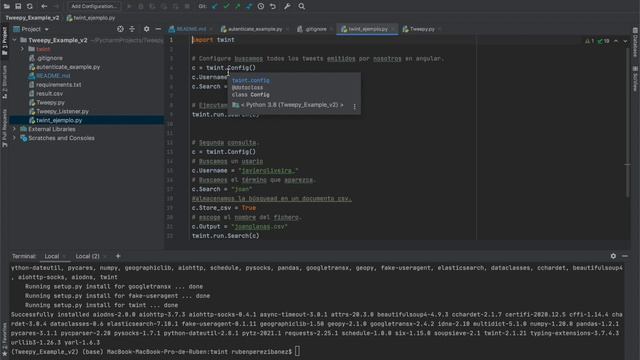The image size is (640, 360).
Task: Click the Save All toolbar icon
Action: pos(18,6)
